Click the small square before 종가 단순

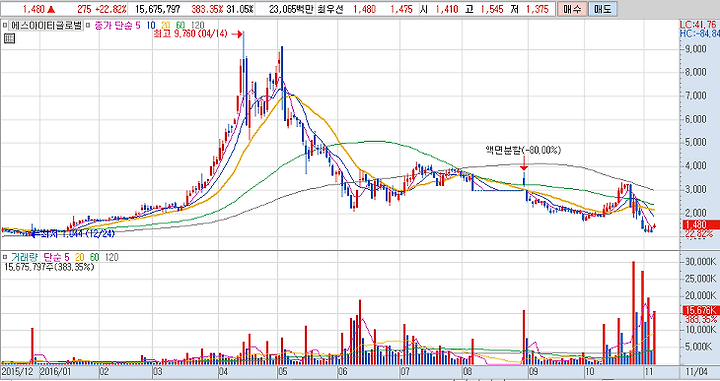pyautogui.click(x=89, y=26)
